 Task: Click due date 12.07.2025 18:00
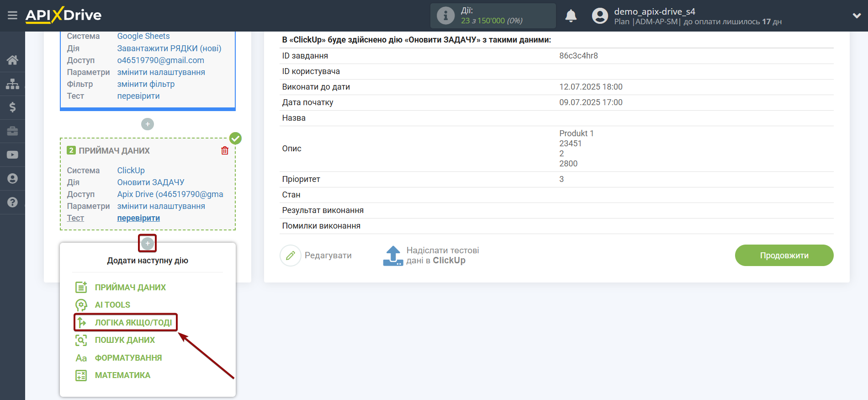[591, 87]
